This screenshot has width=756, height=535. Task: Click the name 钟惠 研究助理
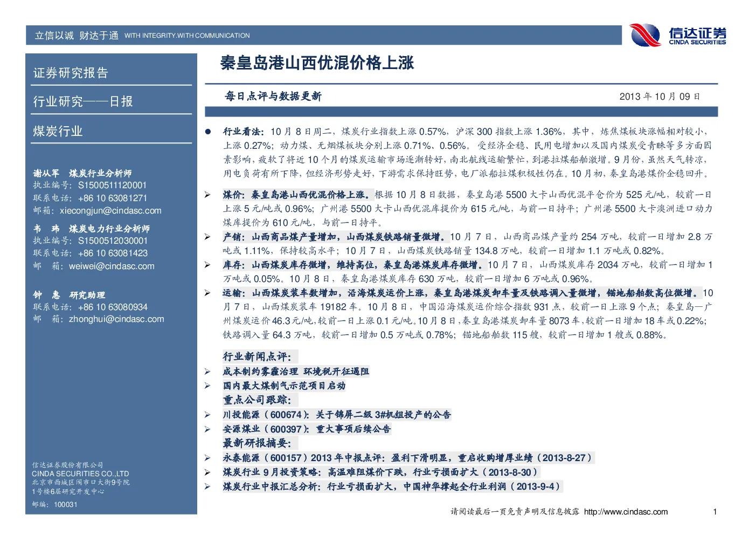click(69, 295)
